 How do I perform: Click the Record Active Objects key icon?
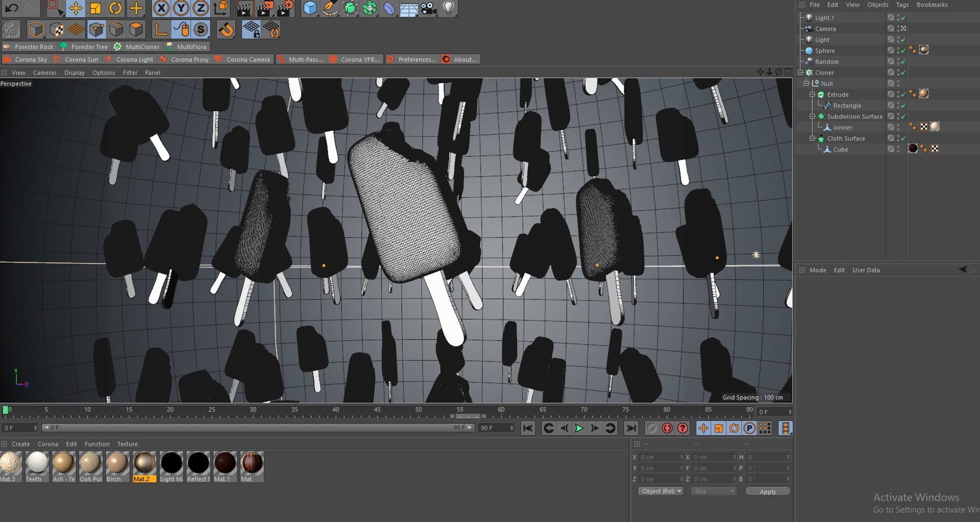[652, 428]
